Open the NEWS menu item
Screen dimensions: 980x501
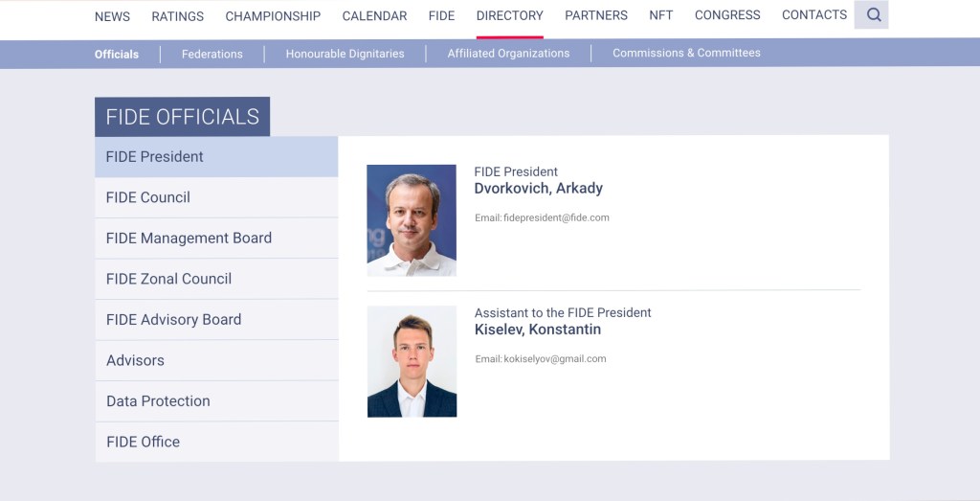[x=112, y=16]
